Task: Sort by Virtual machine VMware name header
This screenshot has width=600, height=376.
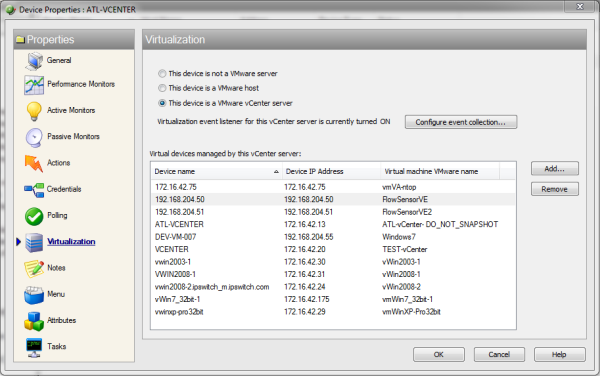Action: coord(440,171)
